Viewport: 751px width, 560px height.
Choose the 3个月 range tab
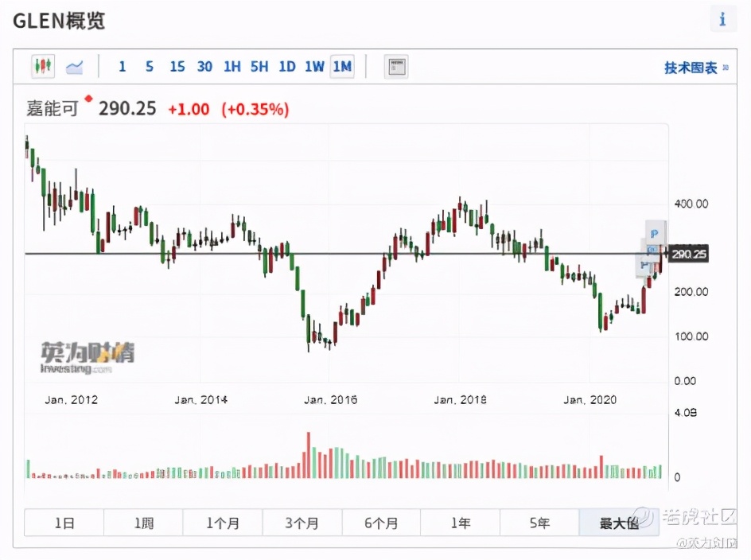pyautogui.click(x=302, y=523)
